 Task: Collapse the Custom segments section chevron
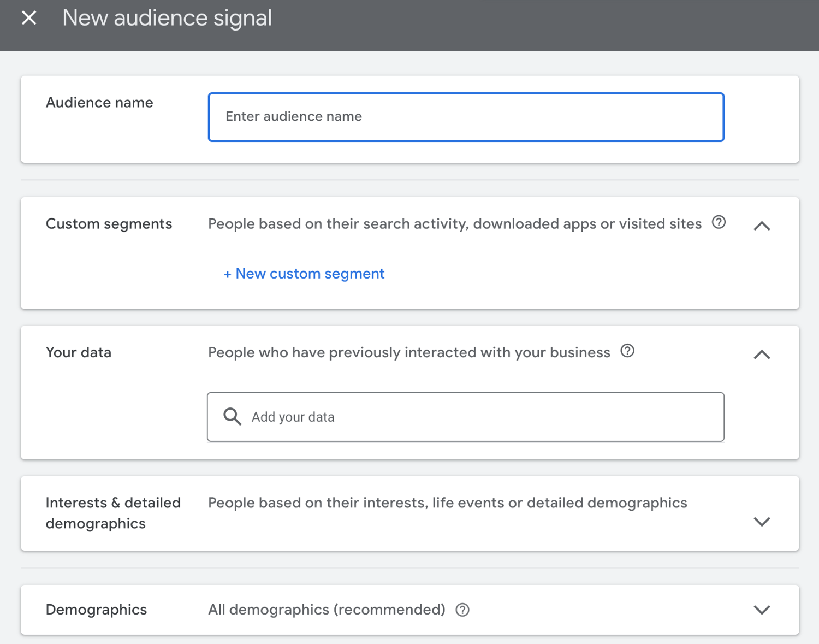pyautogui.click(x=762, y=226)
